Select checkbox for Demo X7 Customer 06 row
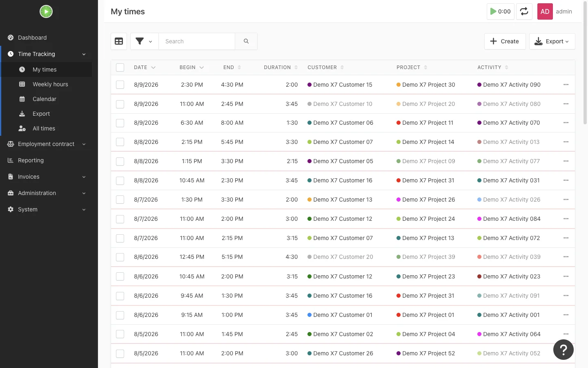This screenshot has height=368, width=588. coord(120,123)
